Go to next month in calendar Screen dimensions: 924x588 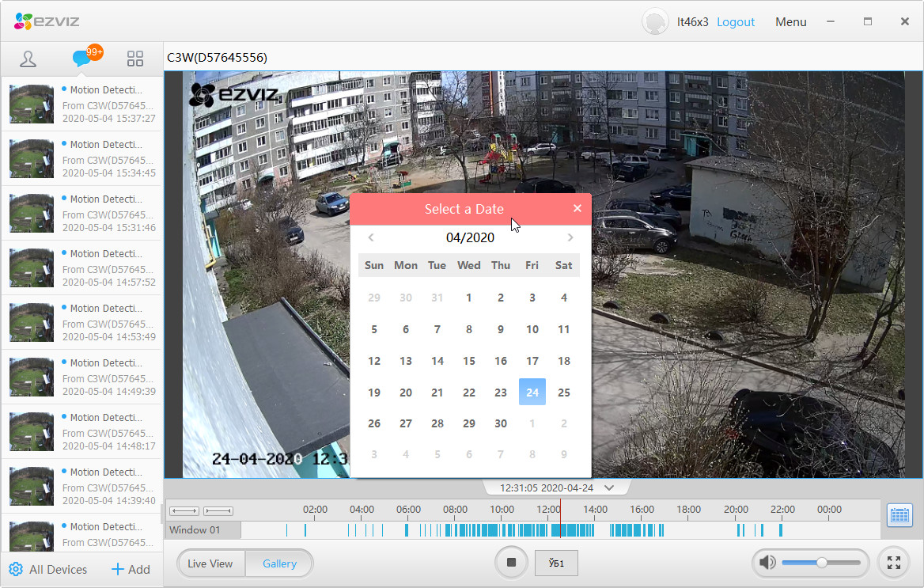570,237
